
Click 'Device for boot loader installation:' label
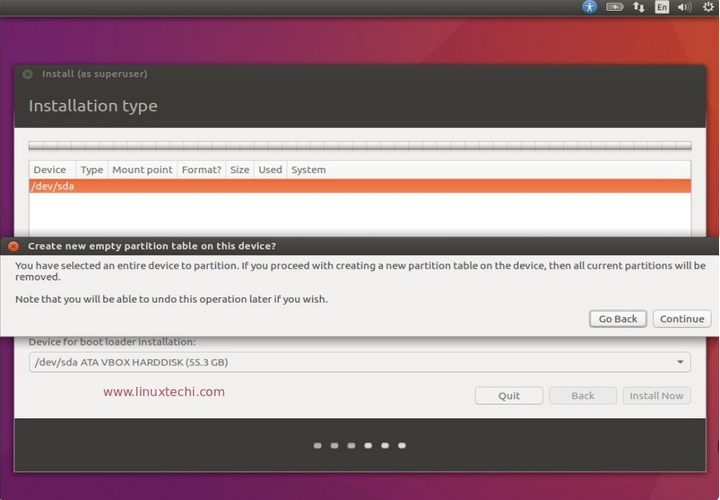pos(112,342)
